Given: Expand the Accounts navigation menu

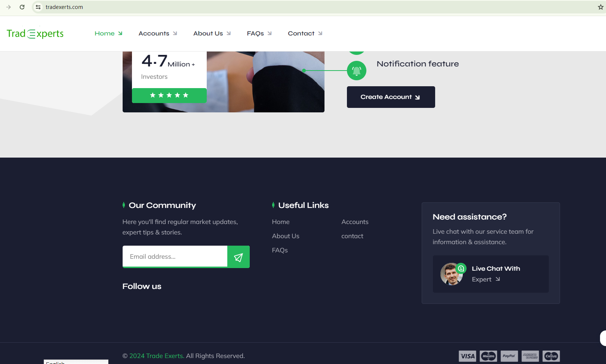Looking at the screenshot, I should click(157, 34).
